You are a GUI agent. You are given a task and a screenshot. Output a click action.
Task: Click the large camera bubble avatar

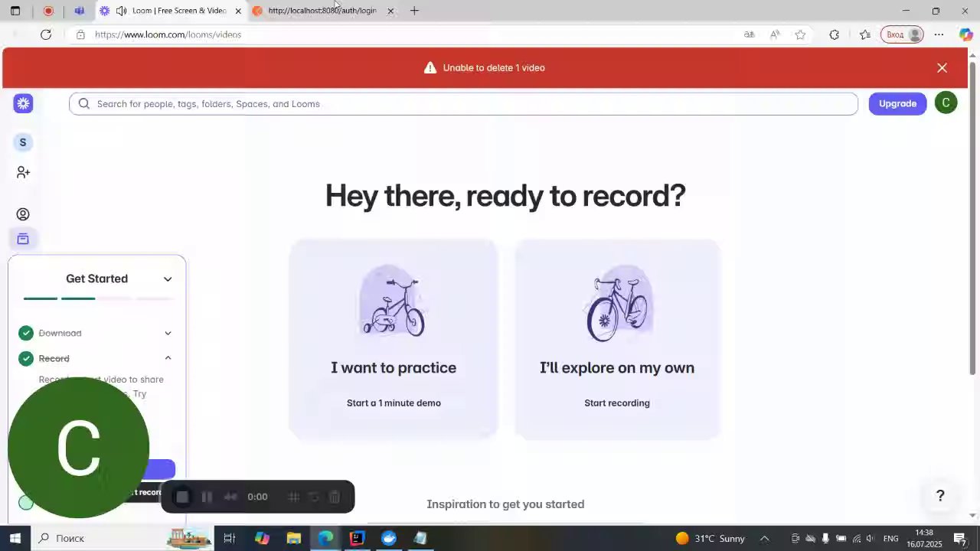(79, 448)
